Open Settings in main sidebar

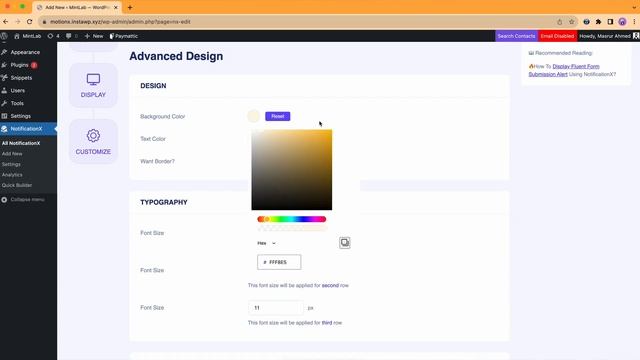click(x=20, y=116)
